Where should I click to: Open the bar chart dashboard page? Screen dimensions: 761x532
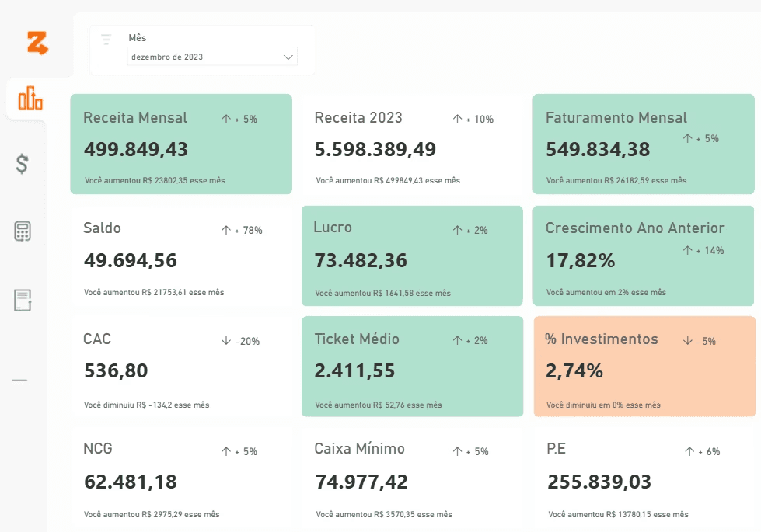click(x=30, y=98)
